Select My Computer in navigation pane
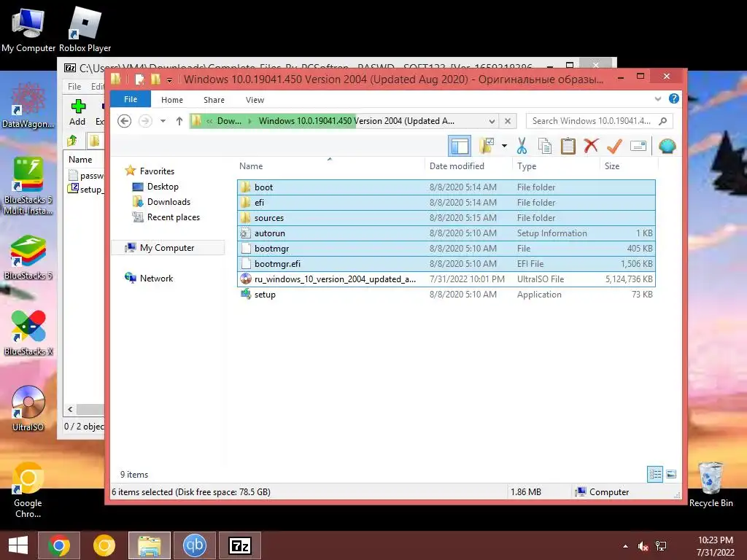Image resolution: width=747 pixels, height=560 pixels. pos(167,248)
